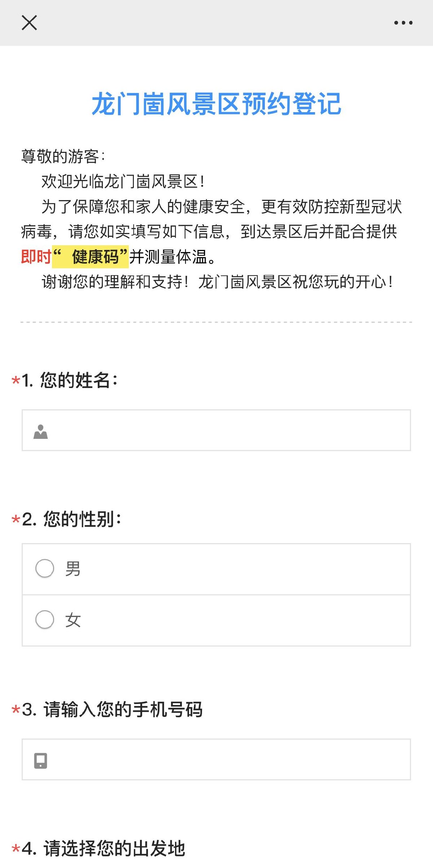Select the 男 radio button
The image size is (433, 868).
point(45,568)
